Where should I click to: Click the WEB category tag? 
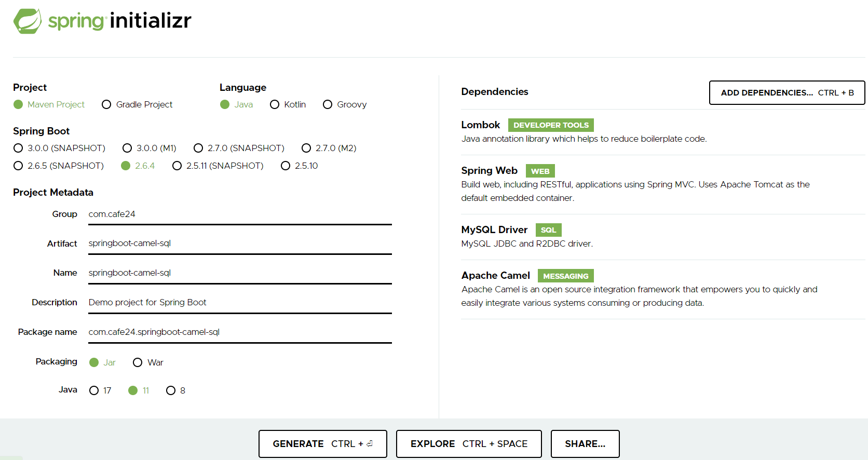540,171
